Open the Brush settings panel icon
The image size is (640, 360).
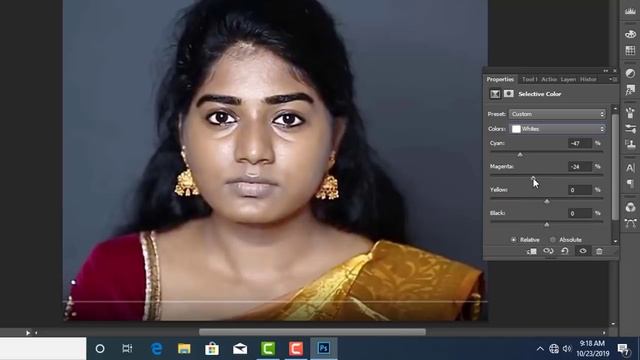(630, 129)
